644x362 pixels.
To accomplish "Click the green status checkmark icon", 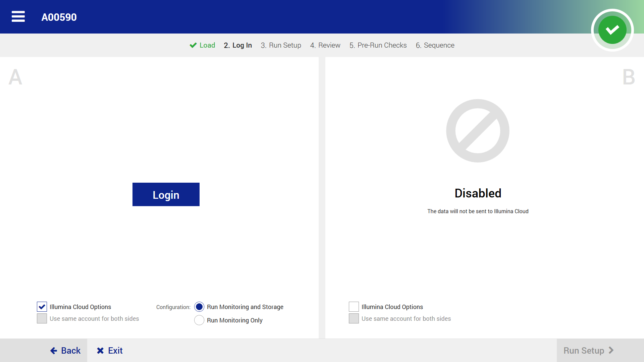I will [x=612, y=30].
